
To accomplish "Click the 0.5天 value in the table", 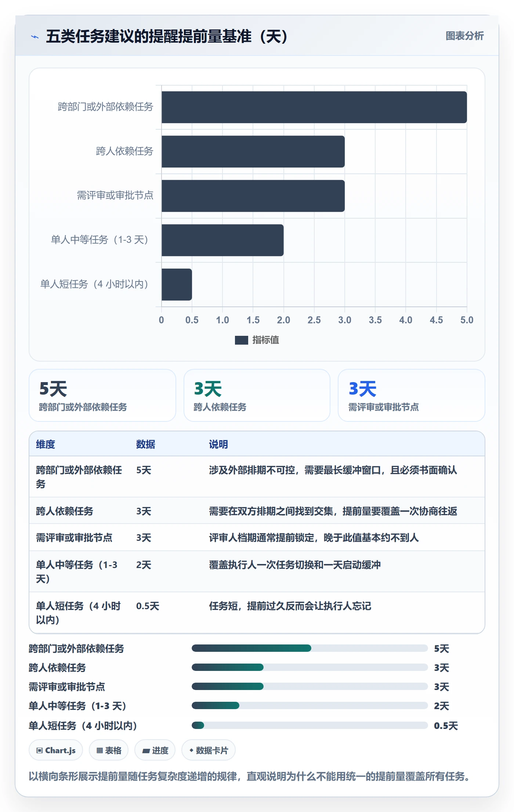I will pyautogui.click(x=148, y=606).
